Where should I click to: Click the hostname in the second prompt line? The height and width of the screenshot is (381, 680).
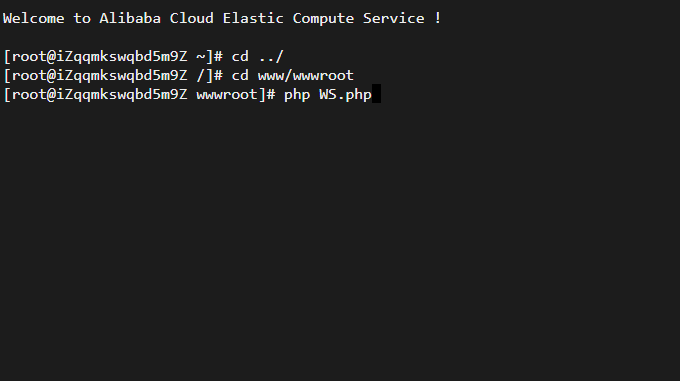[122, 76]
